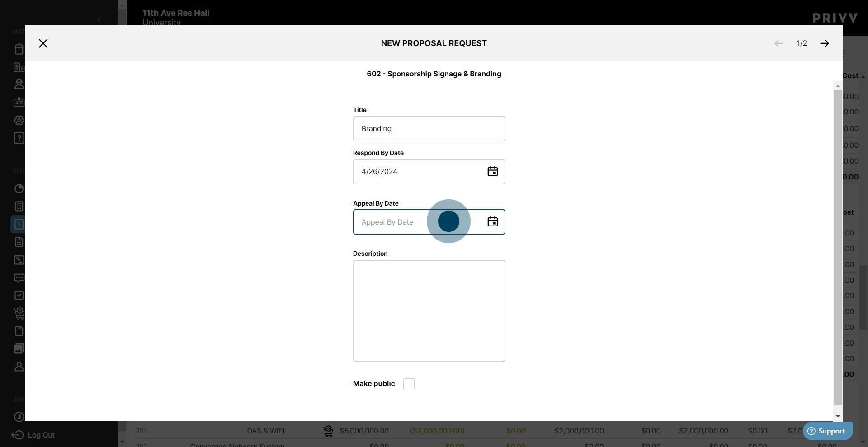The image size is (868, 447).
Task: Open the schedule bars icon in sidebar
Action: point(19,260)
